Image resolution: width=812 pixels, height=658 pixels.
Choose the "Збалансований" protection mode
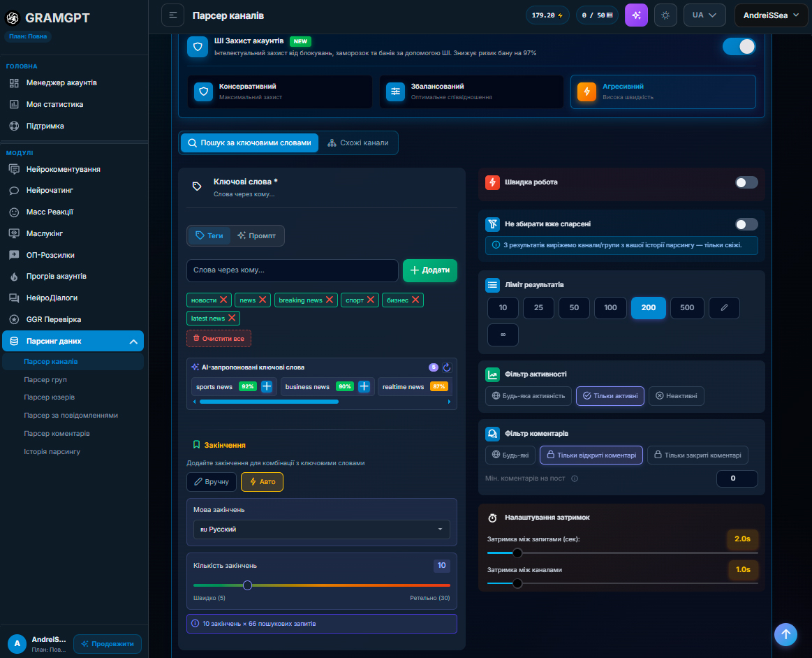tap(471, 92)
